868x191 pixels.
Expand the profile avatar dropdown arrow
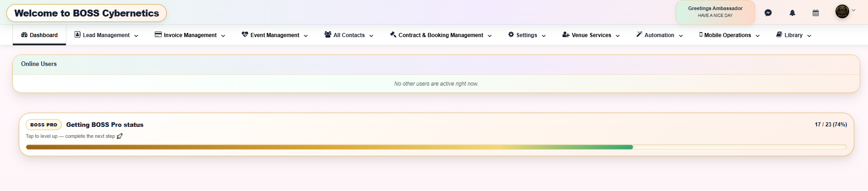point(853,10)
